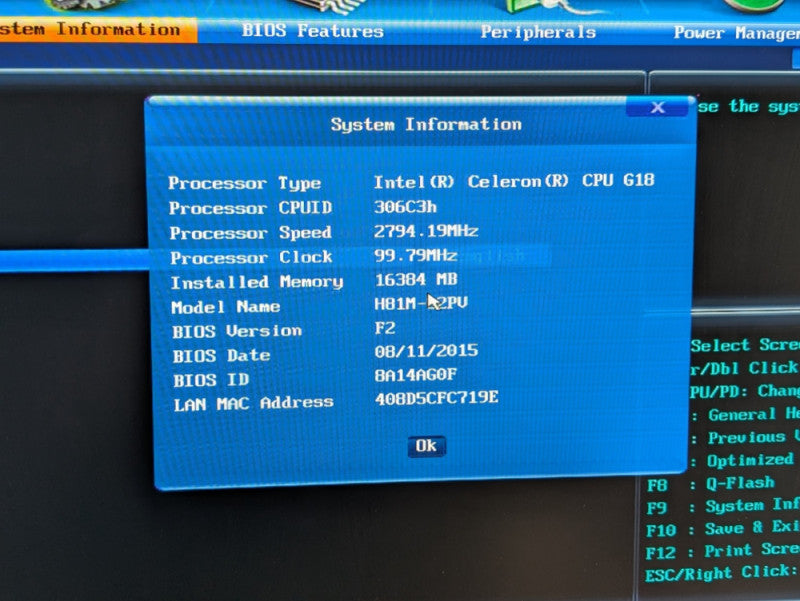The width and height of the screenshot is (800, 601).
Task: Click the Processor Type value Intel Celeron
Action: tap(514, 181)
